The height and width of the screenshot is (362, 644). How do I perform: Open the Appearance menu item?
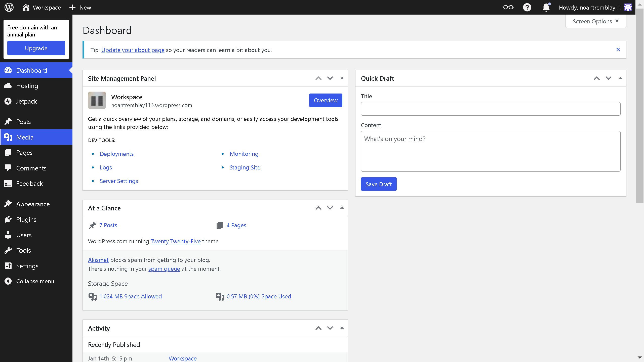[33, 204]
